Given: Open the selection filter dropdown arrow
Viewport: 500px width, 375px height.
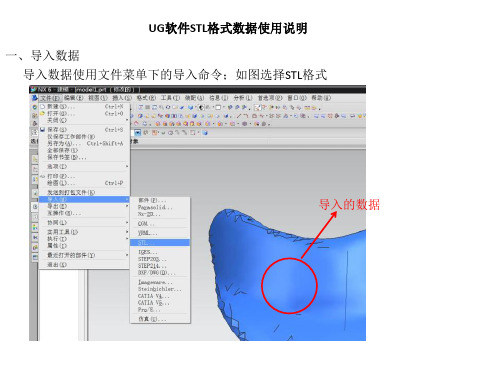Looking at the screenshot, I should 138,133.
